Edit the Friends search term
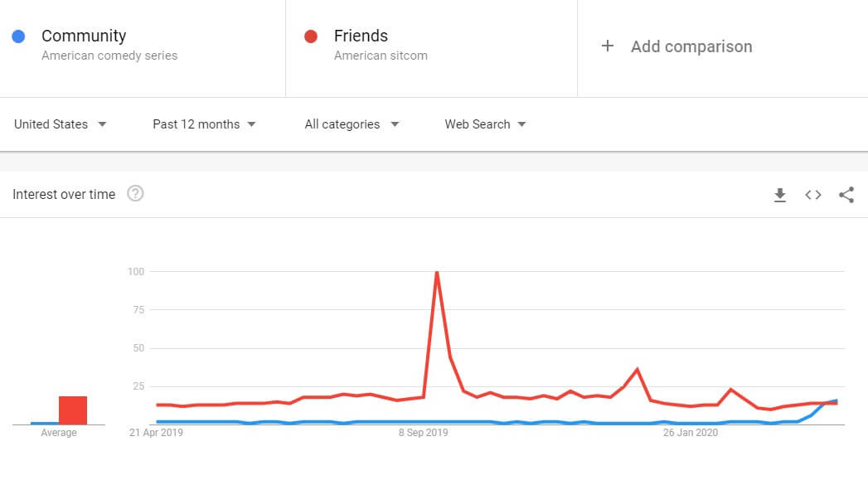This screenshot has height=485, width=868. [x=361, y=36]
